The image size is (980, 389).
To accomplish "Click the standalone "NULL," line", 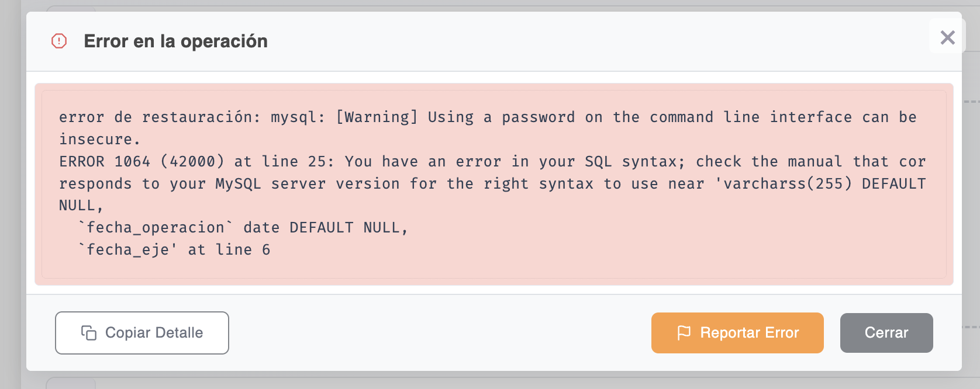I will click(x=81, y=206).
